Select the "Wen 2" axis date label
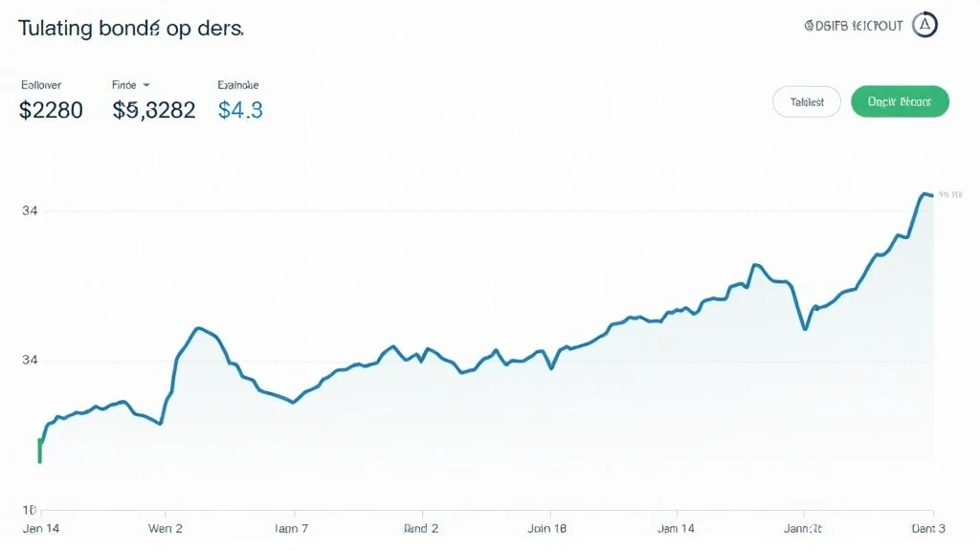980x551 pixels. pos(165,528)
